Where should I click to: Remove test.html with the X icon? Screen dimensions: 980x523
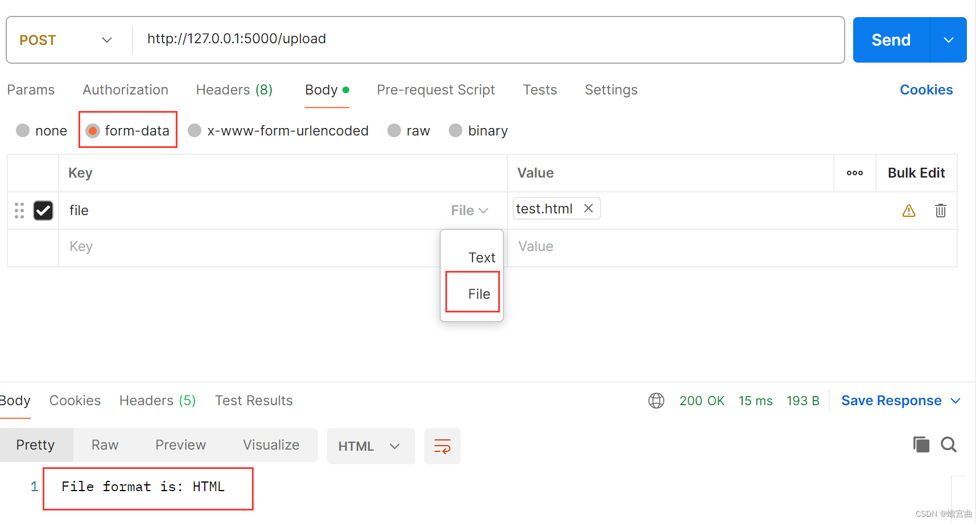[x=588, y=208]
